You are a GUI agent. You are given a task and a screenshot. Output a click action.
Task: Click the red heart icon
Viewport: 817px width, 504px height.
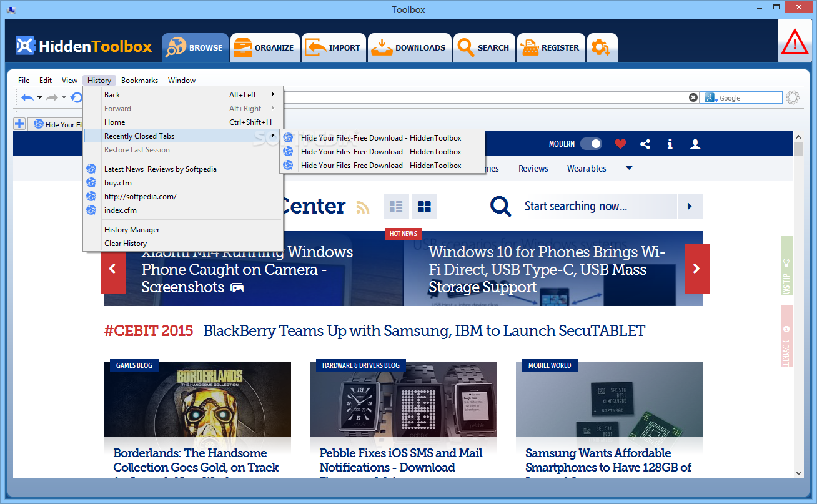620,144
